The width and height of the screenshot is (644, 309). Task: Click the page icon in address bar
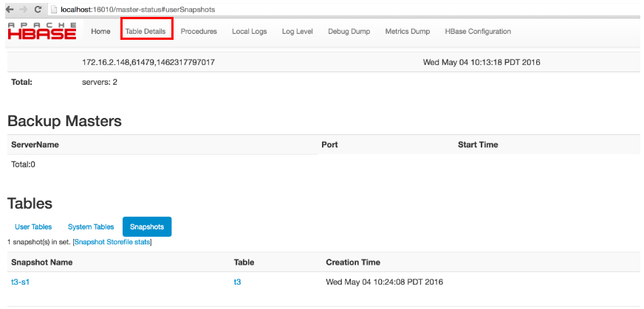coord(54,9)
